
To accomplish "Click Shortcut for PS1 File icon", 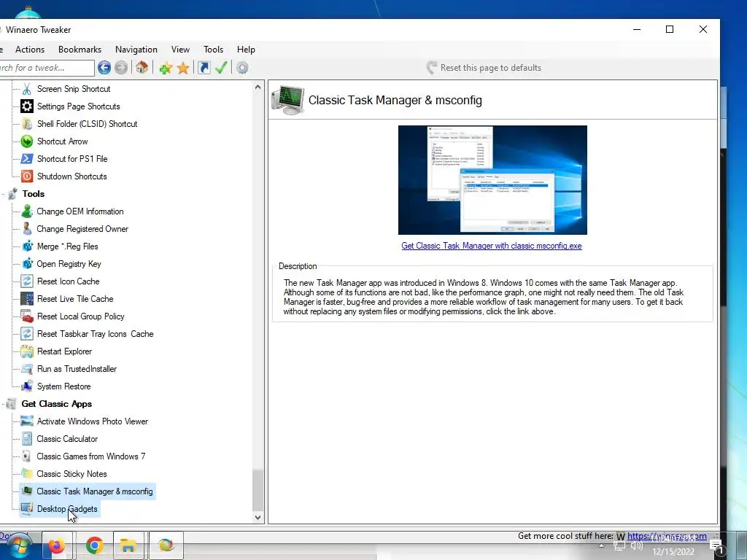I will [27, 158].
